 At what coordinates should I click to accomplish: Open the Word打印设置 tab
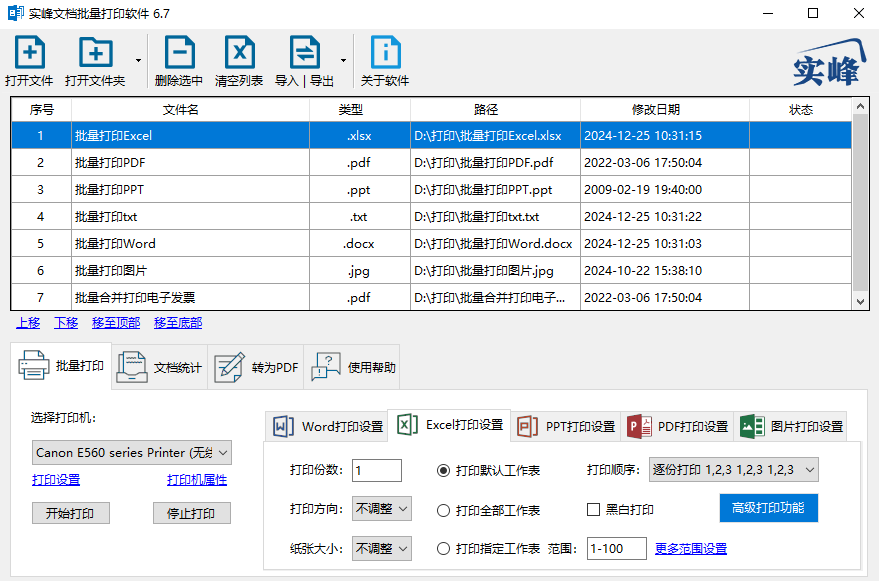click(x=327, y=426)
